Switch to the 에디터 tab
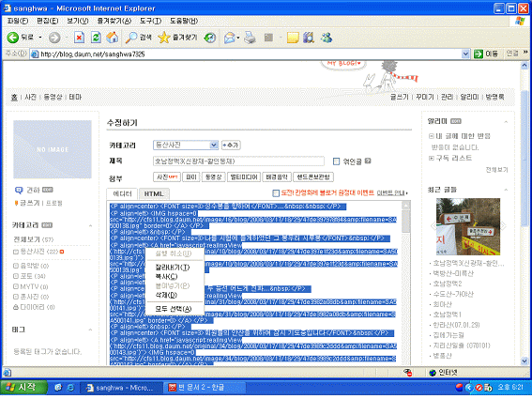532x399 pixels. [x=122, y=193]
